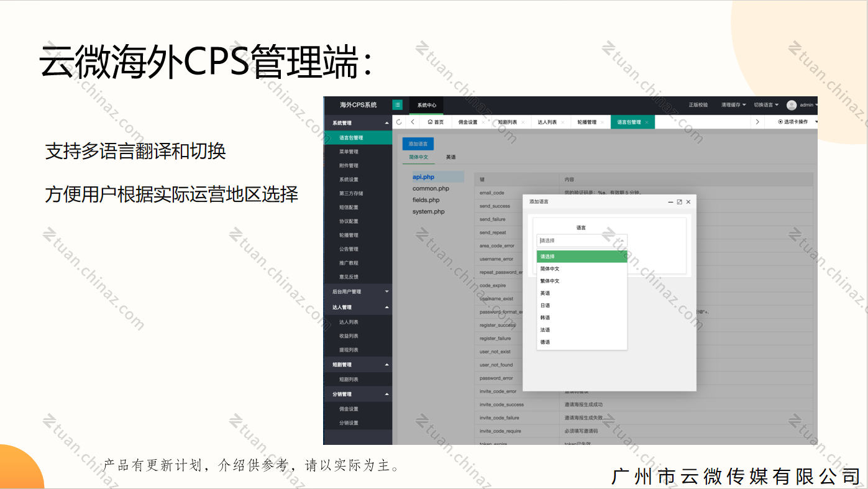The width and height of the screenshot is (868, 489).
Task: Choose 请选择 in the dropdown list
Action: click(x=582, y=257)
